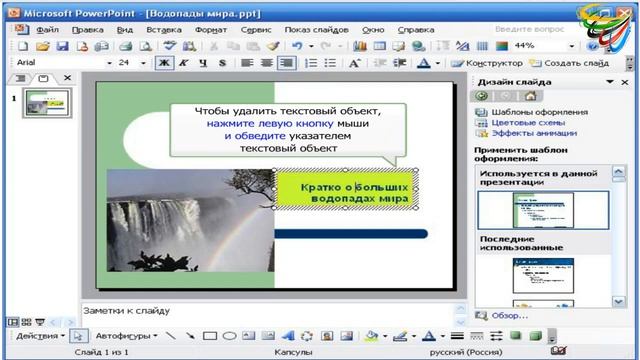Click the Format Painter brush icon

tap(273, 46)
